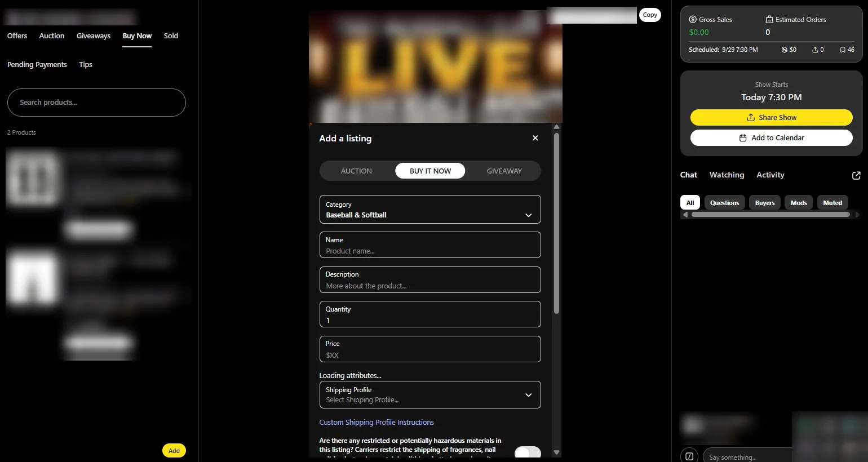Viewport: 868px width, 462px height.
Task: Open the Tips tab
Action: [86, 64]
